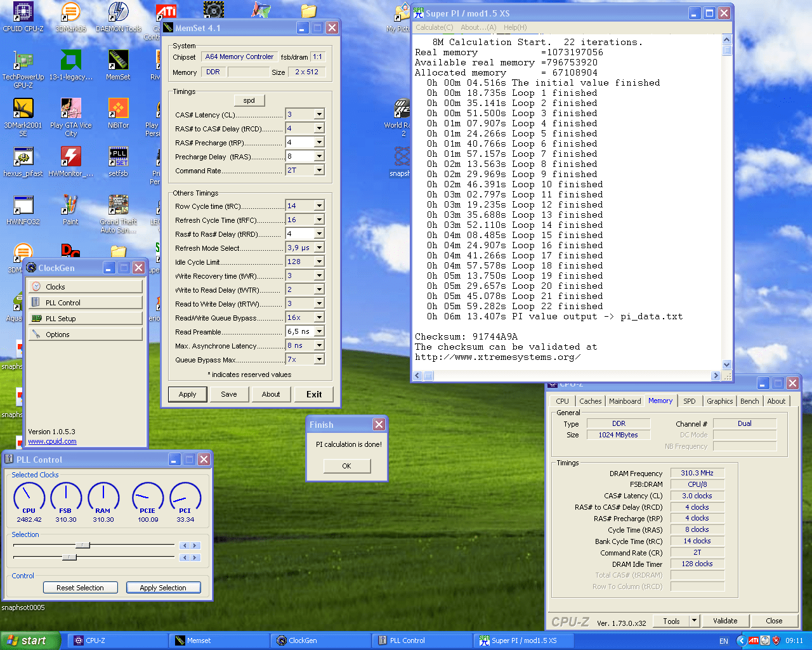Open Mainboard tab in CPU-Z
This screenshot has height=650, width=812.
coord(625,401)
